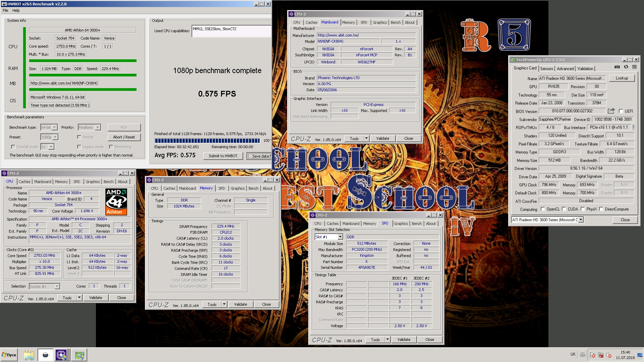
Task: Click the Save data file button
Action: coord(260,156)
